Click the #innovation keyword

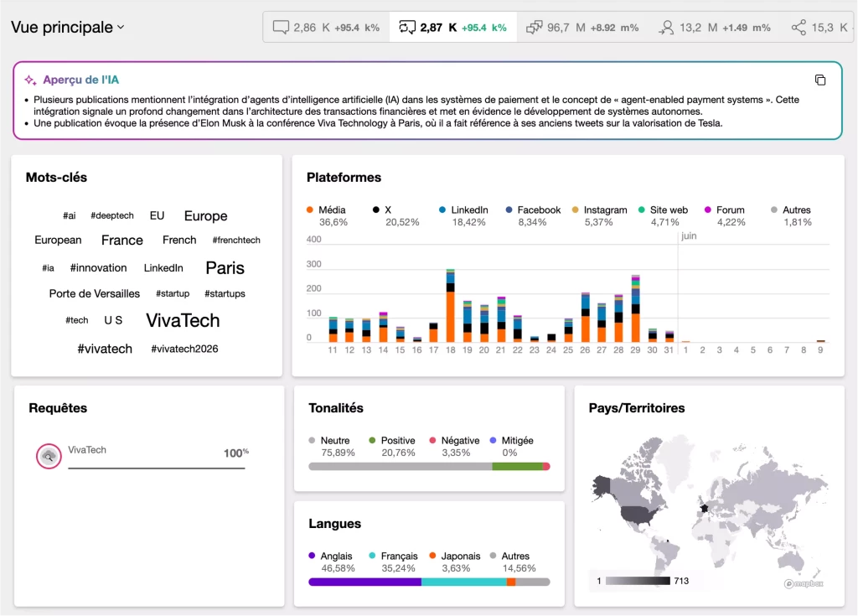[x=99, y=267]
